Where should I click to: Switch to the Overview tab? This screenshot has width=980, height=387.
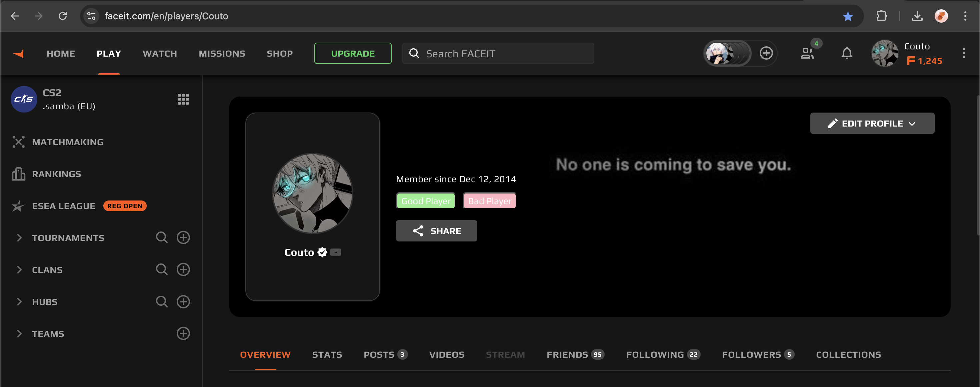tap(265, 354)
